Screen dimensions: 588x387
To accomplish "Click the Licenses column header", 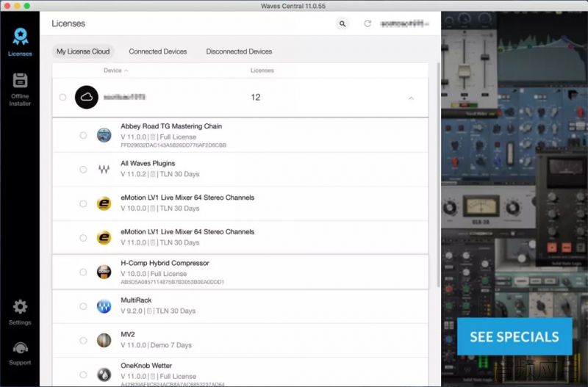I will tap(262, 70).
